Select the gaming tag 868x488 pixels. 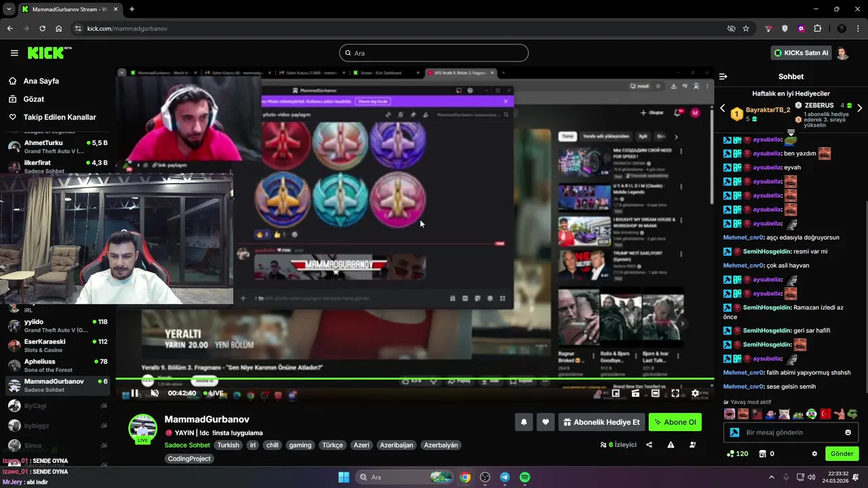[300, 445]
